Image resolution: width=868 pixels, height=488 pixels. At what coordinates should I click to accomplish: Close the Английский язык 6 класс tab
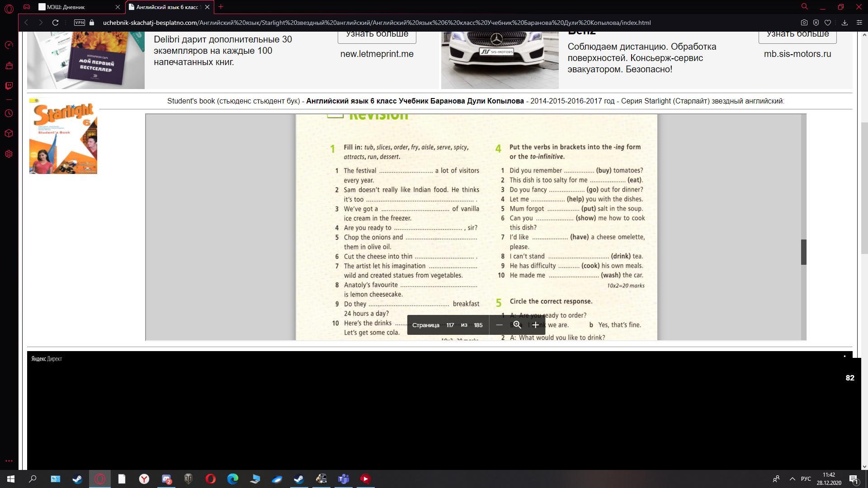[208, 7]
